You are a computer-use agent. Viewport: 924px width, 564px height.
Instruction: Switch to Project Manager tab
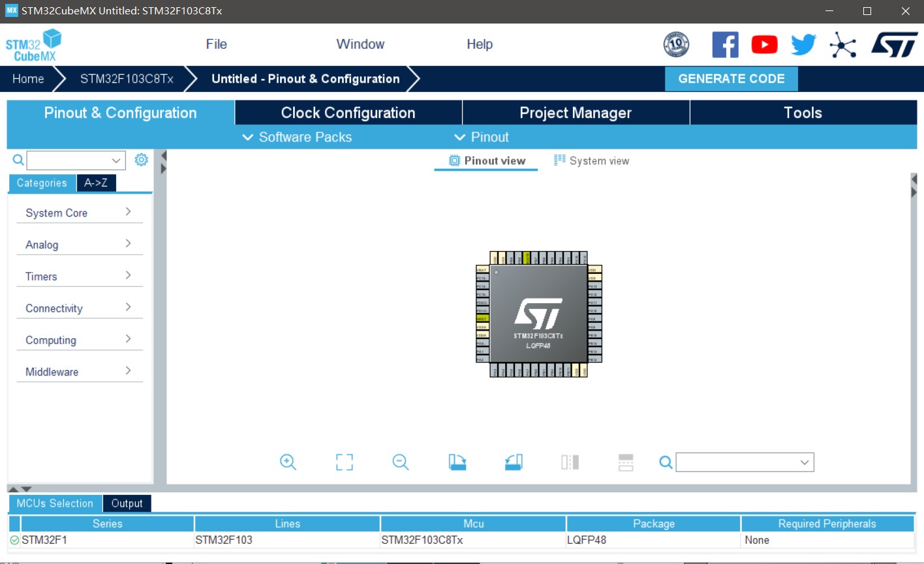[576, 113]
